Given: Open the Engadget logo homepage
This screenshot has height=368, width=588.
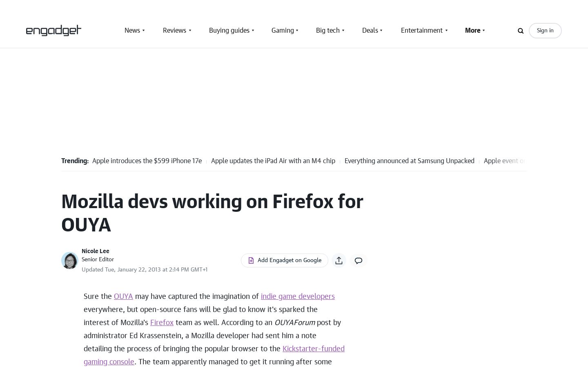Looking at the screenshot, I should point(53,30).
